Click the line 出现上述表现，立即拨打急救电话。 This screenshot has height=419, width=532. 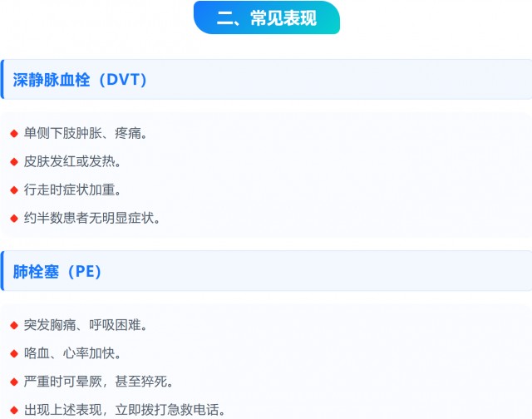click(125, 410)
